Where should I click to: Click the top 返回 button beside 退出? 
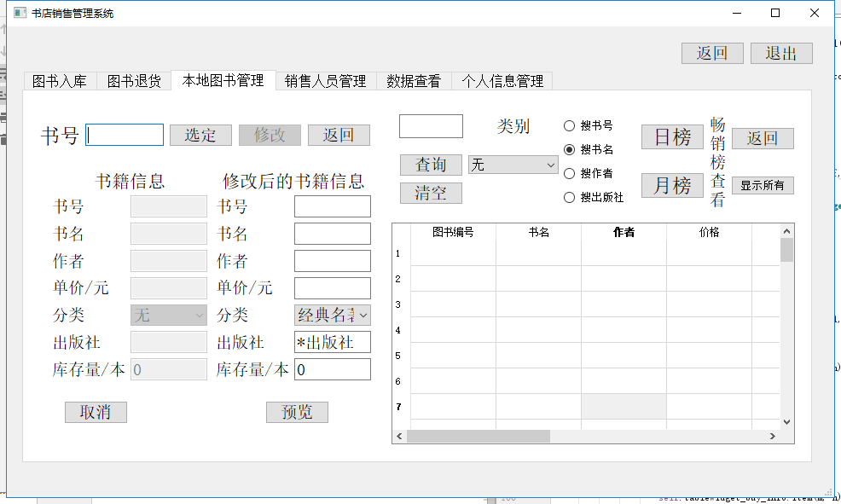(x=712, y=53)
